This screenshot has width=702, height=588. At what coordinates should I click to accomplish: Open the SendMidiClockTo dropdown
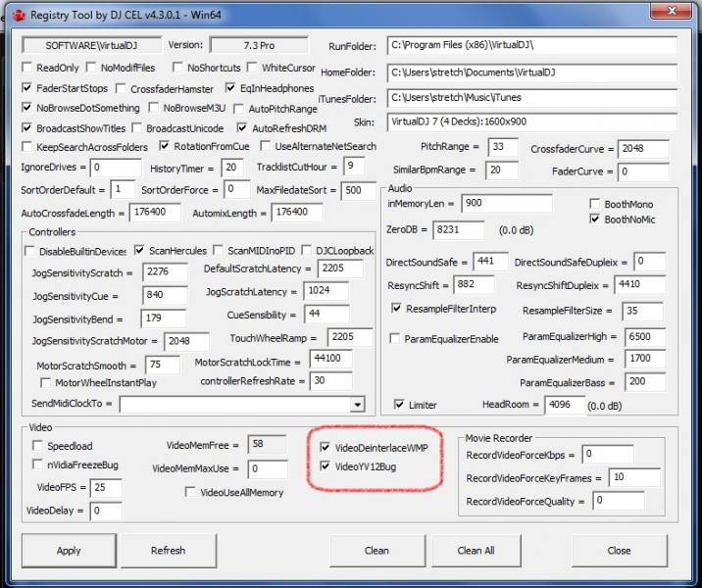tap(357, 405)
